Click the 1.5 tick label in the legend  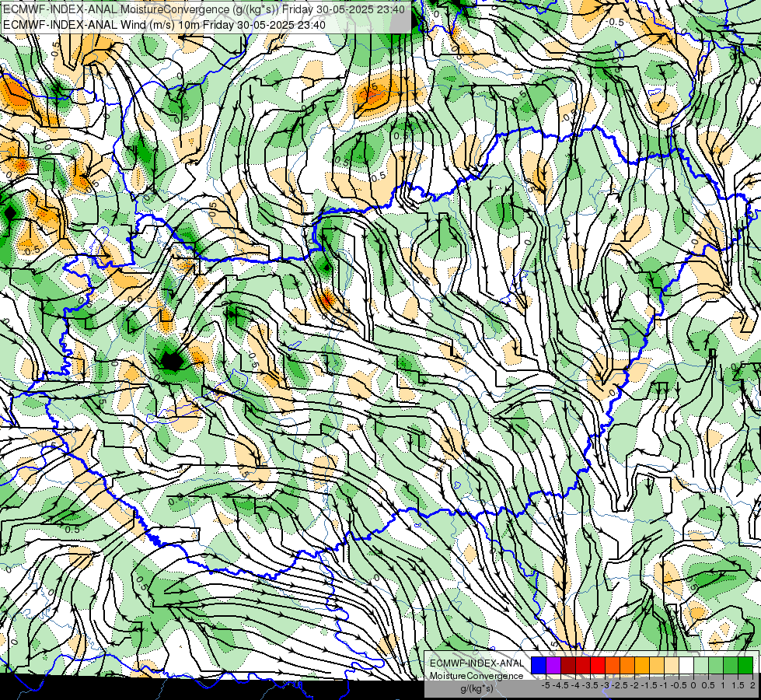point(737,685)
